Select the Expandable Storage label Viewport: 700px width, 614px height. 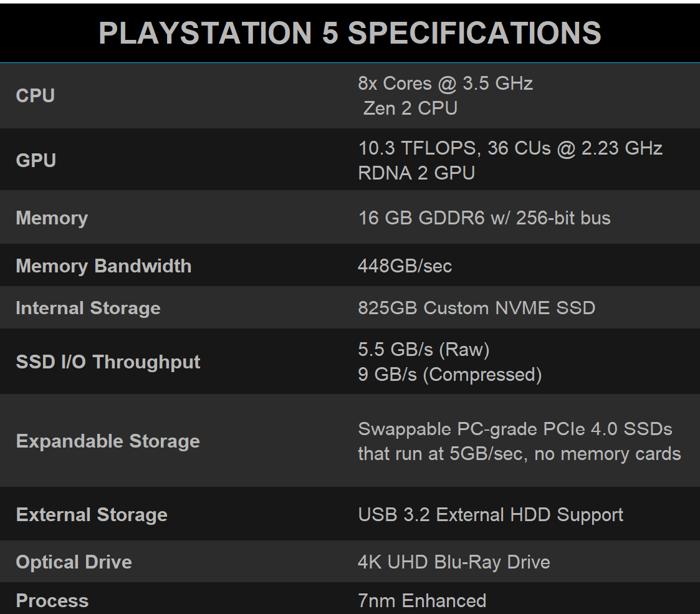click(108, 441)
